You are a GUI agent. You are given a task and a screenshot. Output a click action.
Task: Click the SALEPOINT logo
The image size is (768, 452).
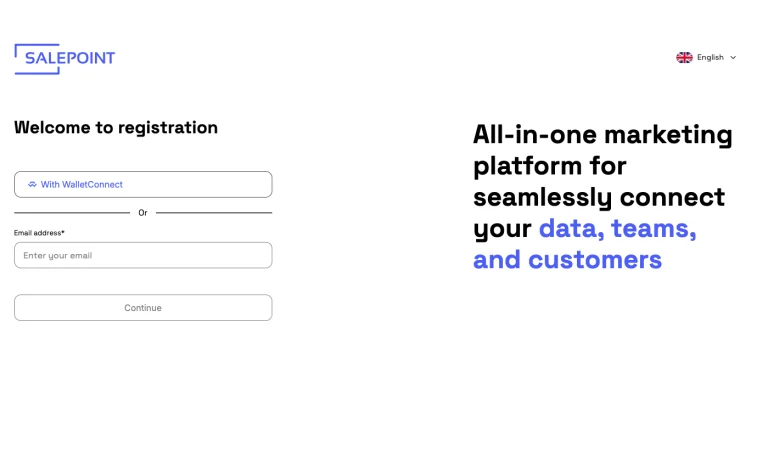click(65, 59)
